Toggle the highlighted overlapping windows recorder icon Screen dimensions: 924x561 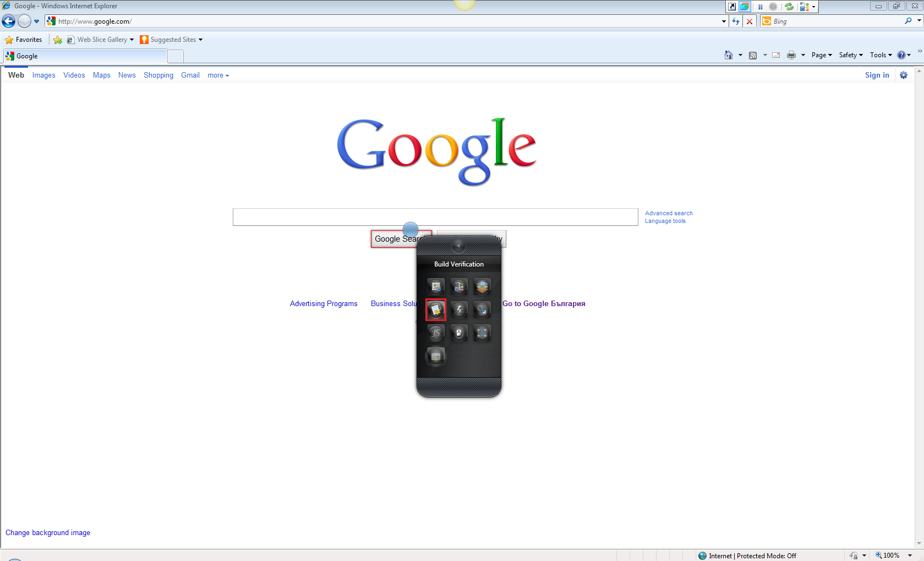pos(745,7)
